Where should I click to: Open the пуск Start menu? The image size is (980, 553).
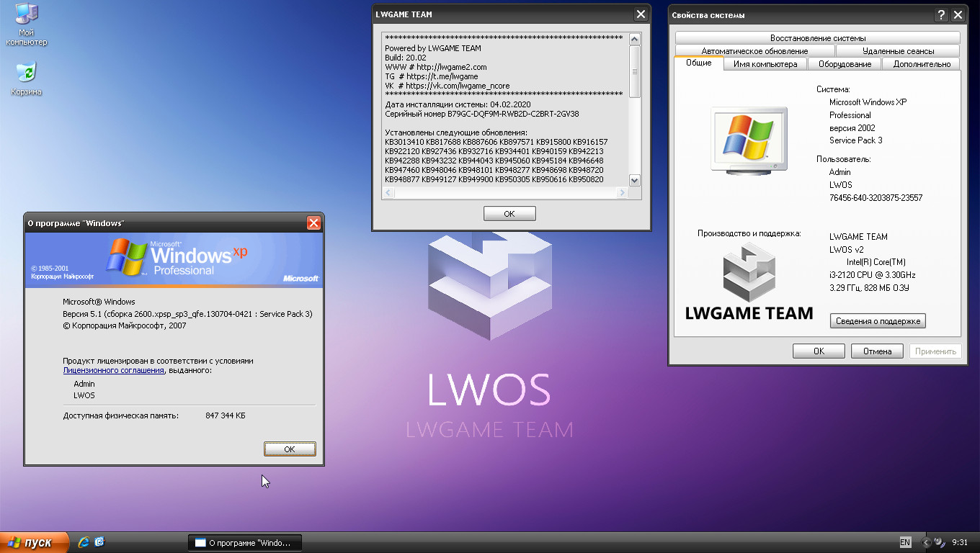(x=35, y=542)
